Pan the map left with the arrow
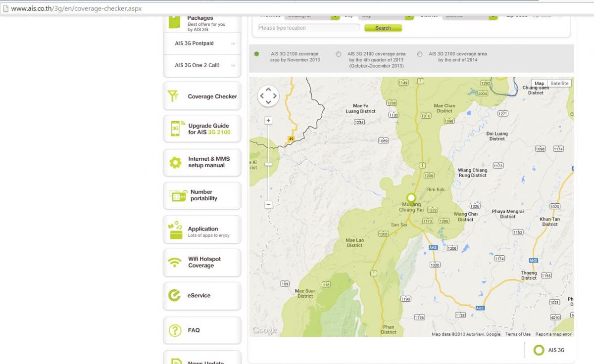Viewport: 594px width, 364px height. (x=261, y=96)
